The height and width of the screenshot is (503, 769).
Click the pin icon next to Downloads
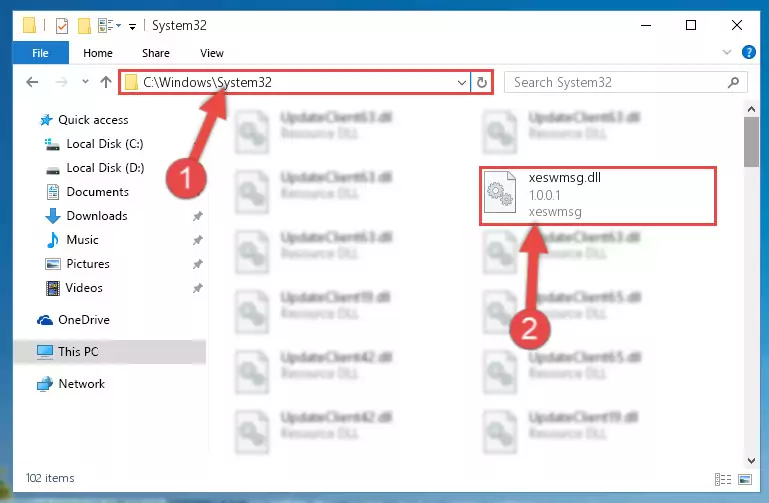[x=198, y=216]
